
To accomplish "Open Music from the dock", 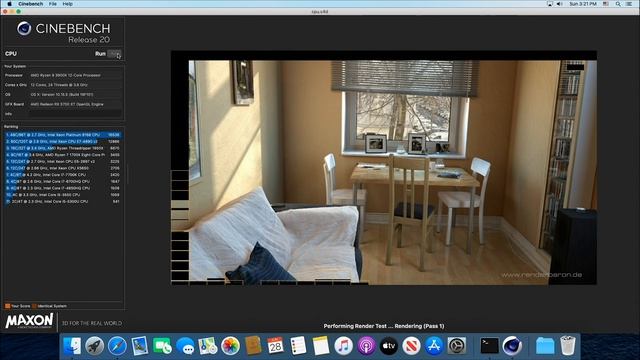I will click(343, 346).
